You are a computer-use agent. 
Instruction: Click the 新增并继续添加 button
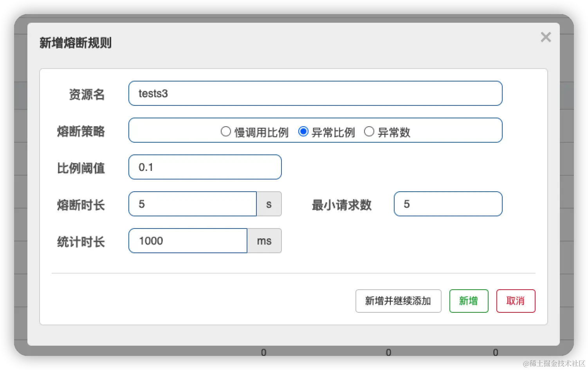(398, 301)
